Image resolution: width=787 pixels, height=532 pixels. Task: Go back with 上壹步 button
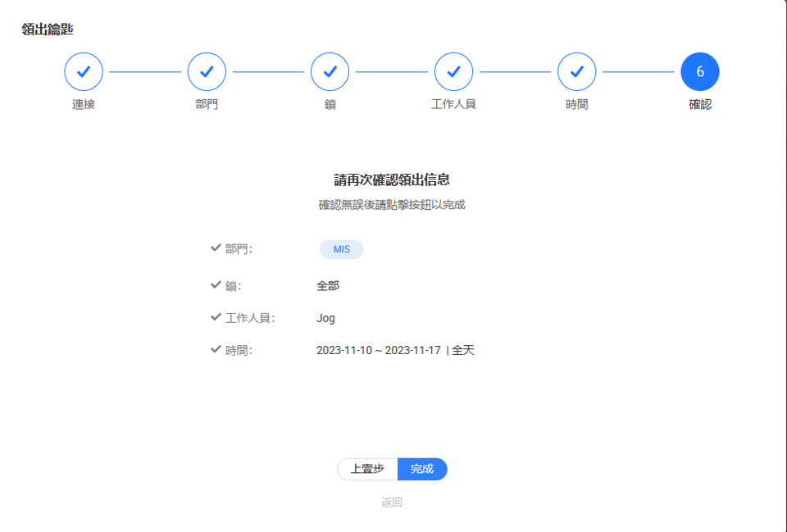click(367, 469)
